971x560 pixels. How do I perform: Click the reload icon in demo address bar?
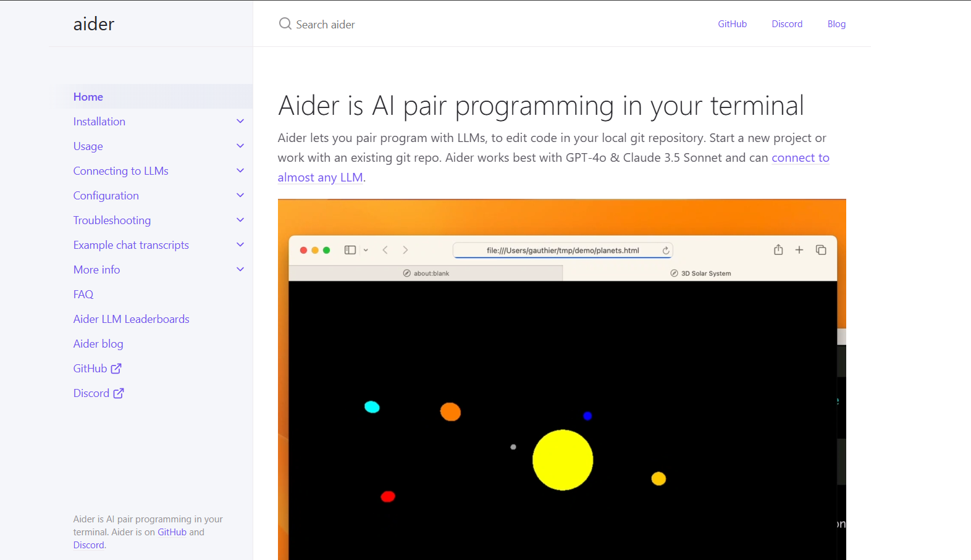pyautogui.click(x=666, y=251)
